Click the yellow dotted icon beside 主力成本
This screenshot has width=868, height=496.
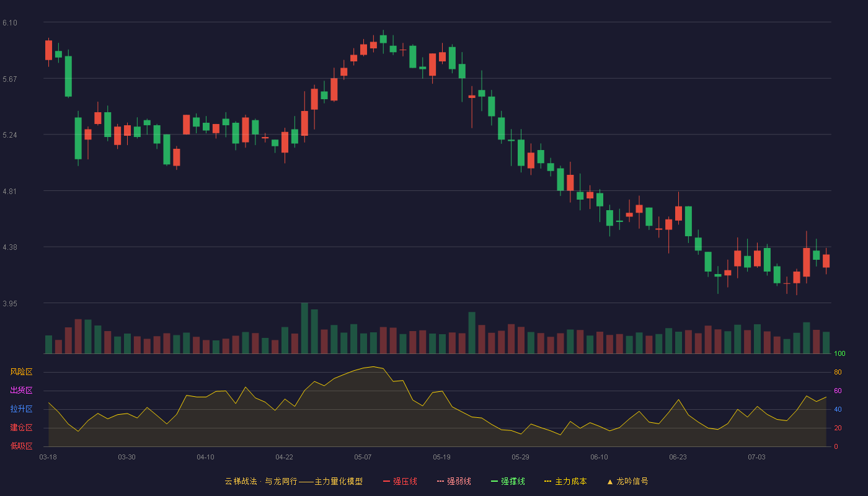[x=548, y=481]
